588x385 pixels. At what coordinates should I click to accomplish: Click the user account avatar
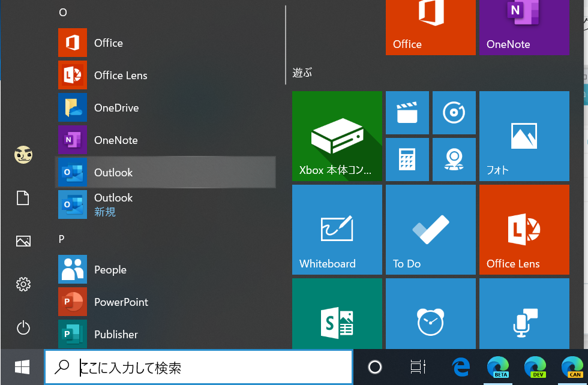pos(23,155)
